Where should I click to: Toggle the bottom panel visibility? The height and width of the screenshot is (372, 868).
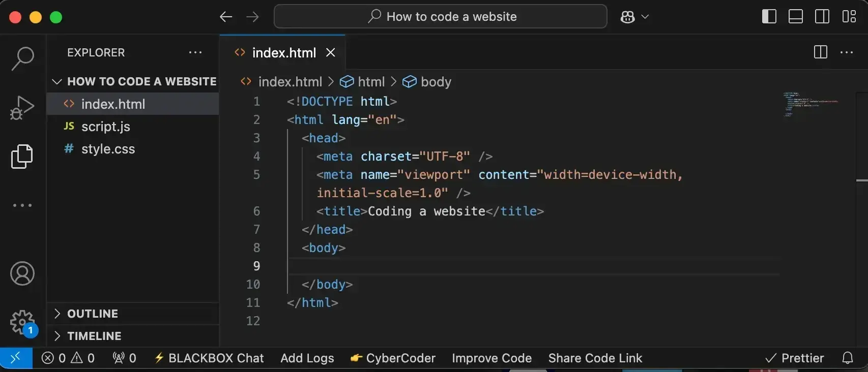795,17
